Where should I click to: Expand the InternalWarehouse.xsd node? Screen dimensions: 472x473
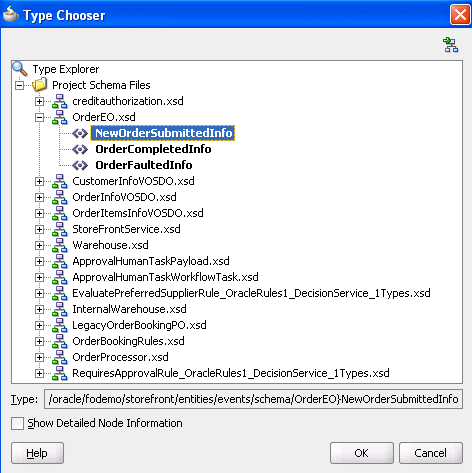coord(39,309)
